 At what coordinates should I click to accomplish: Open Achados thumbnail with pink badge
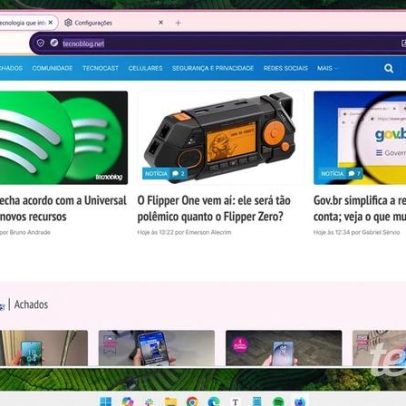pyautogui.click(x=284, y=348)
